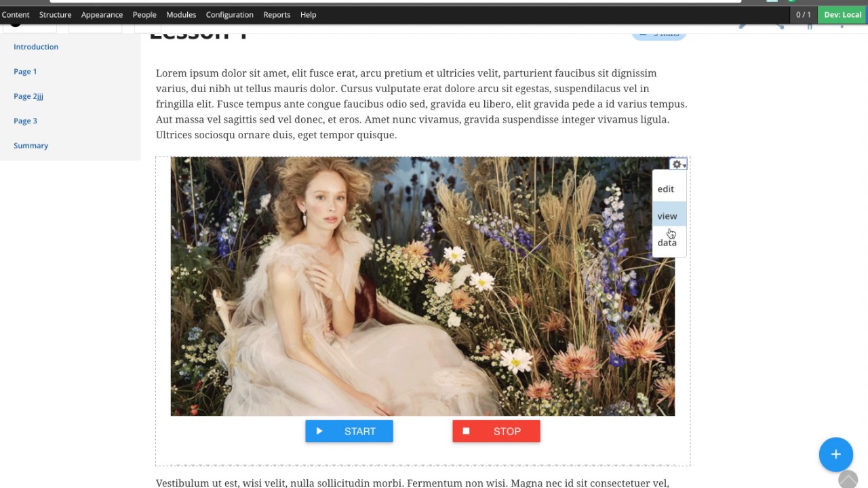Open the People admin menu
This screenshot has height=488, width=868.
click(144, 14)
